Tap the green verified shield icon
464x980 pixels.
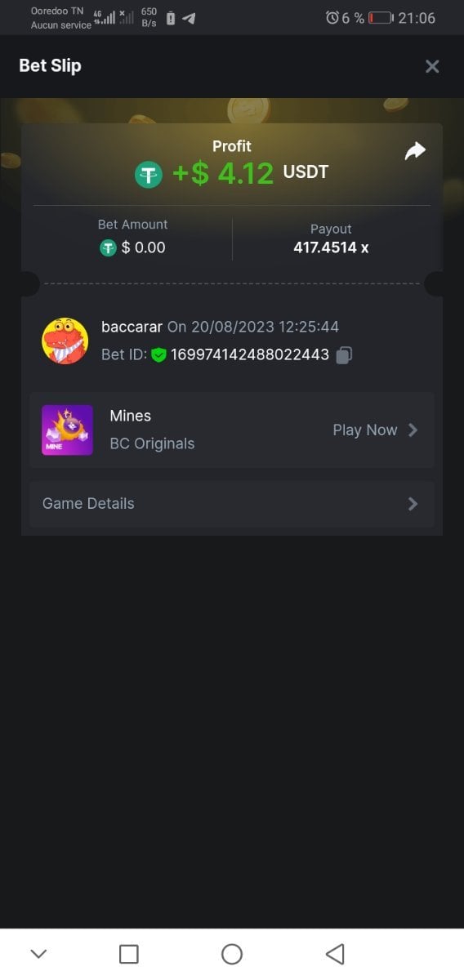(158, 354)
